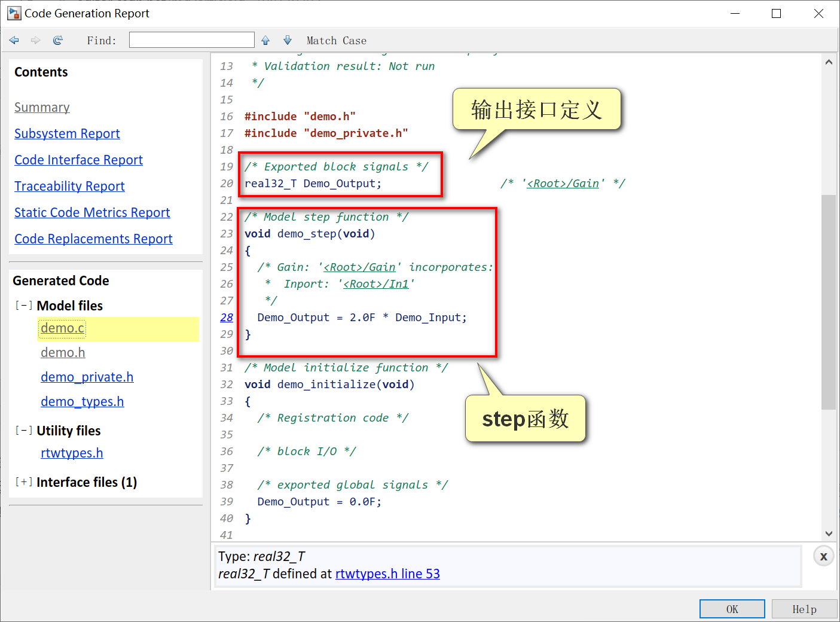Screen dimensions: 840x622
Task: Click the back navigation arrow
Action: click(x=14, y=40)
